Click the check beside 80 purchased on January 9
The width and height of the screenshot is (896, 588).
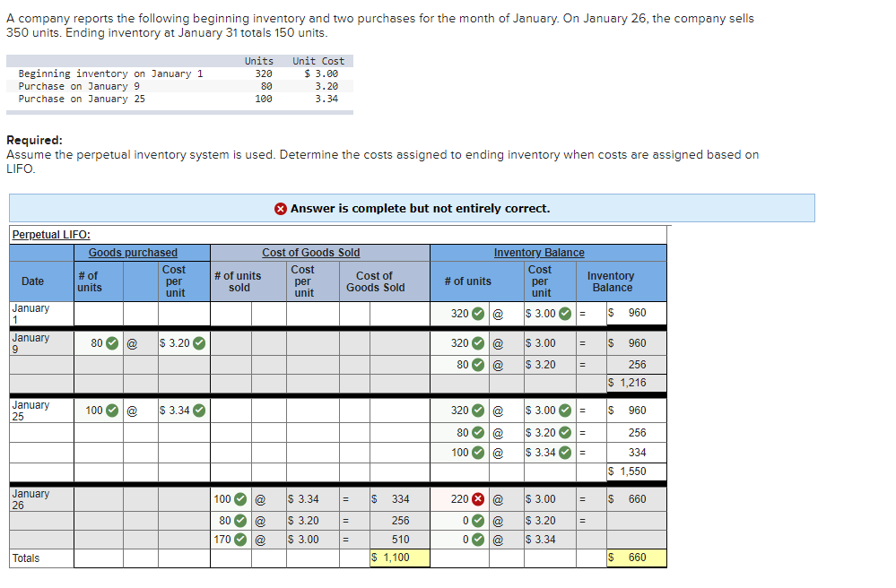[x=112, y=343]
